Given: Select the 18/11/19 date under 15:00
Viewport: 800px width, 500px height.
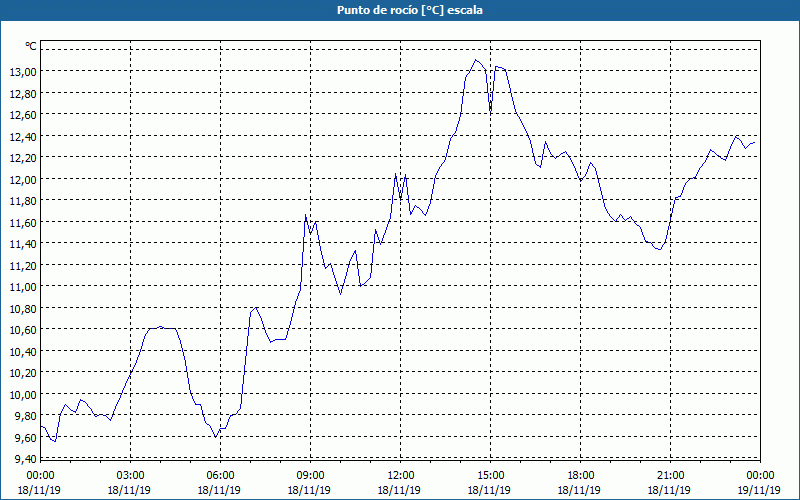Looking at the screenshot, I should pyautogui.click(x=490, y=490).
